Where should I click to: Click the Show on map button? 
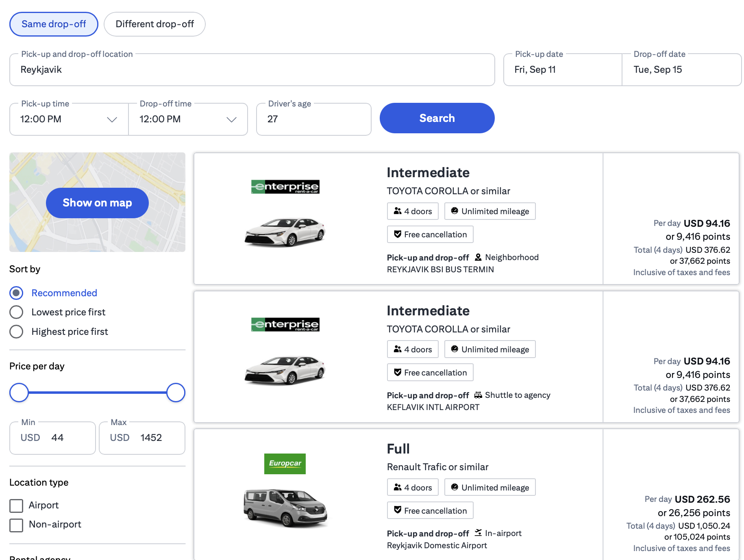[97, 203]
